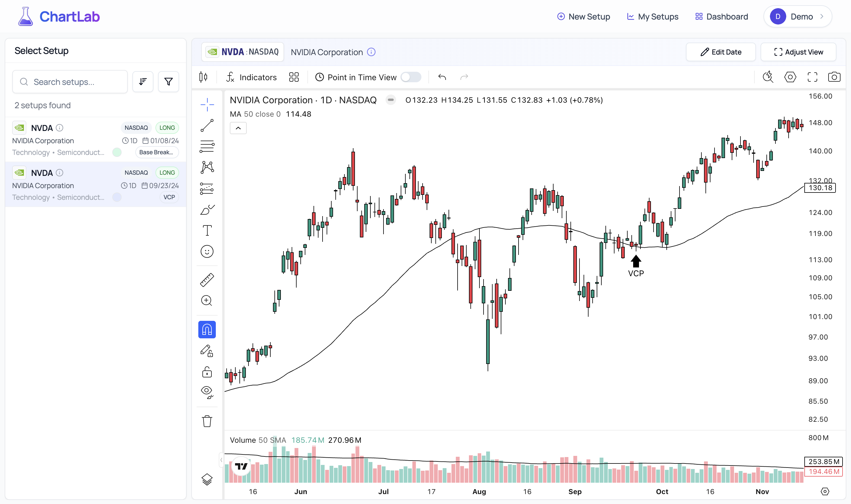Viewport: 851px width, 504px height.
Task: Open the Dashboard page
Action: (722, 17)
